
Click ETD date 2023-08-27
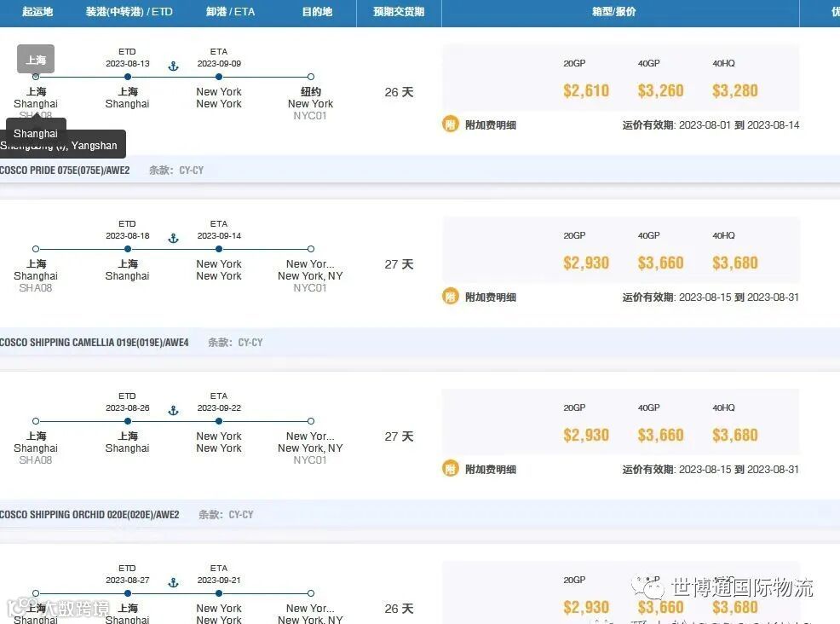[x=128, y=580]
